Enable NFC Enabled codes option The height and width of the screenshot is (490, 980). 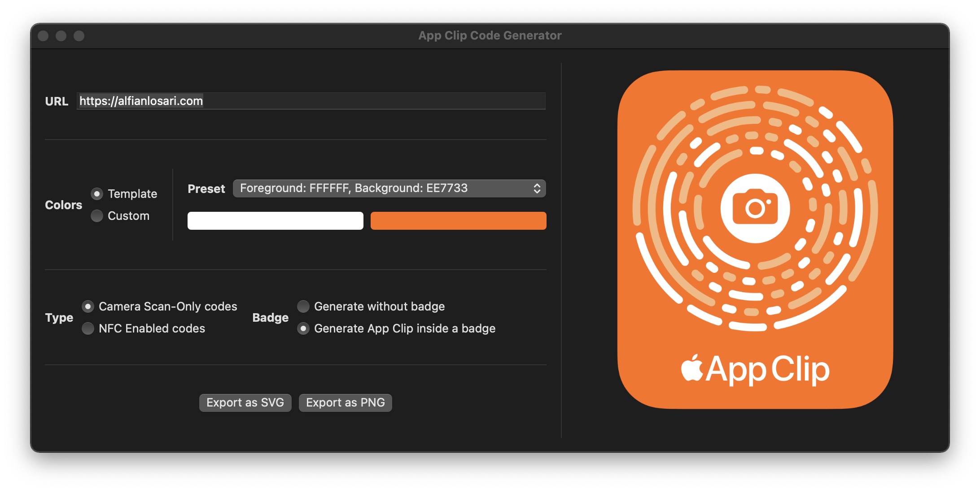pyautogui.click(x=88, y=328)
